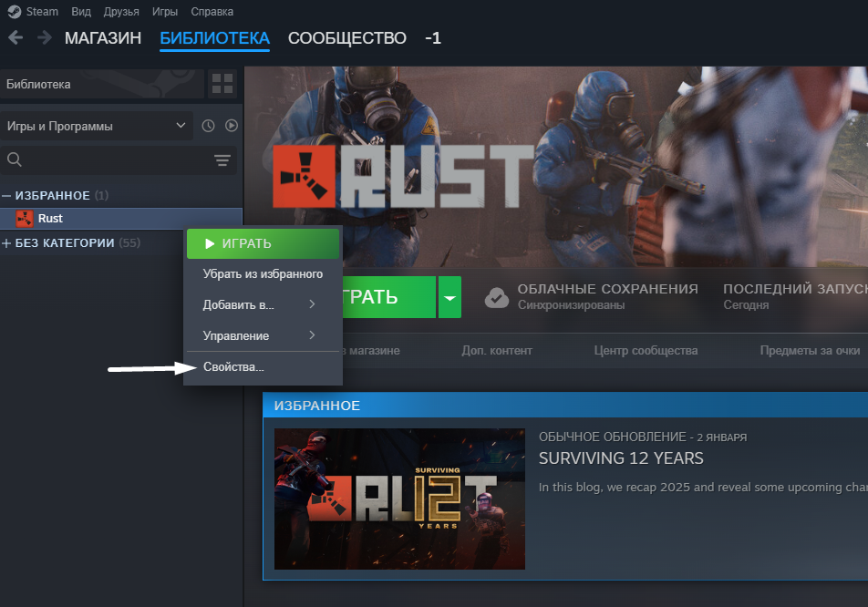Image resolution: width=868 pixels, height=607 pixels.
Task: Open the Steam menu
Action: [33, 12]
